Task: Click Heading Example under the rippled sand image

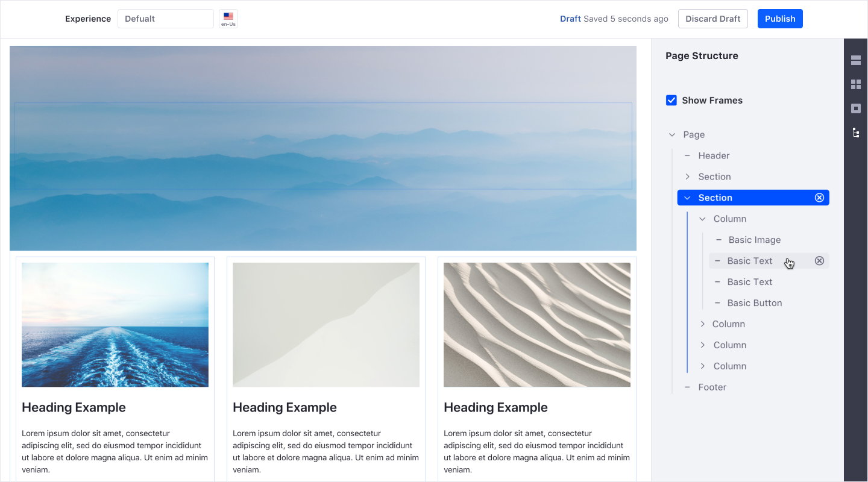Action: pyautogui.click(x=495, y=407)
